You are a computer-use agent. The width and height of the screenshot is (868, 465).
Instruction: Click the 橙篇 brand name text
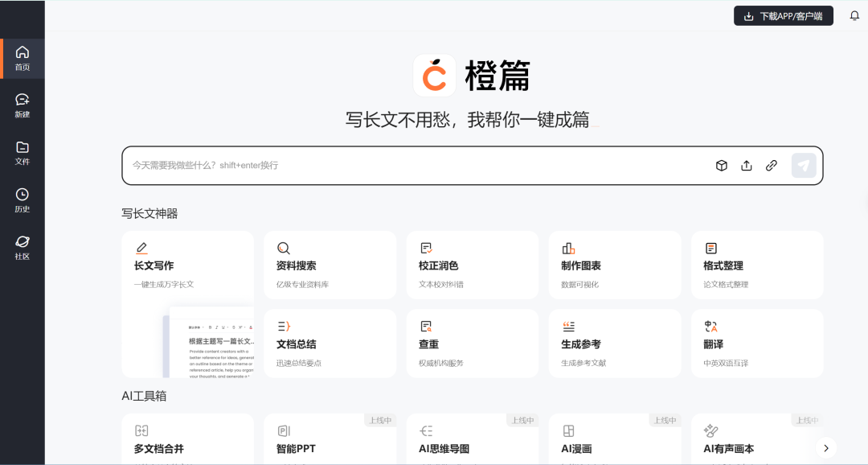tap(497, 76)
